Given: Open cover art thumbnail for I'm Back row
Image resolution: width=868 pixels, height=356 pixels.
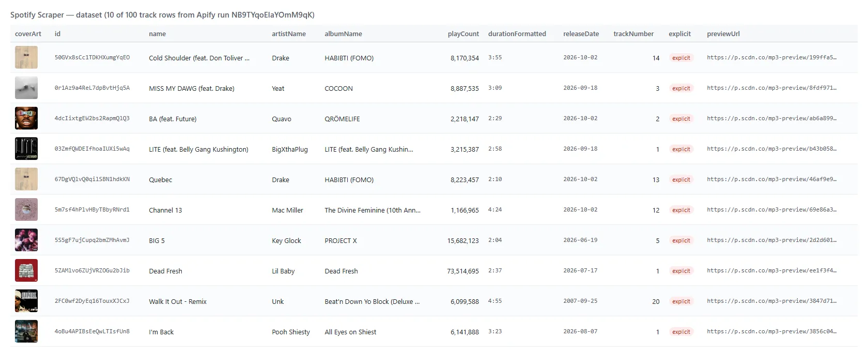Looking at the screenshot, I should click(x=26, y=331).
